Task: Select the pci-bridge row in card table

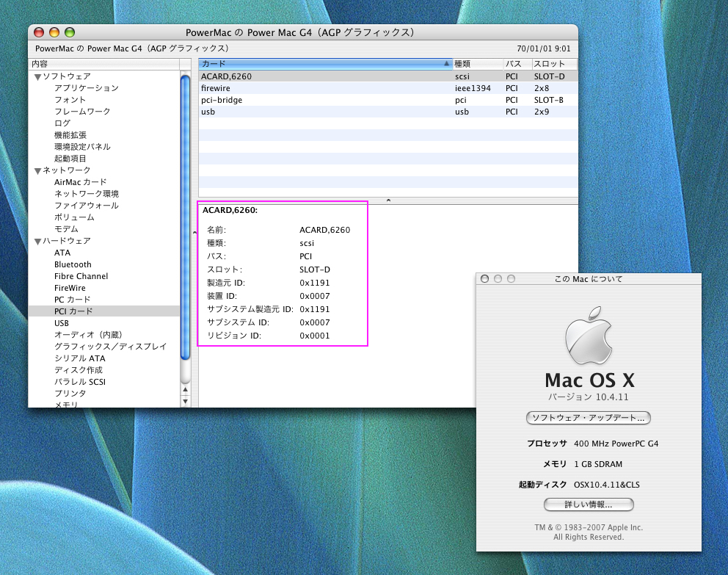Action: pos(388,100)
